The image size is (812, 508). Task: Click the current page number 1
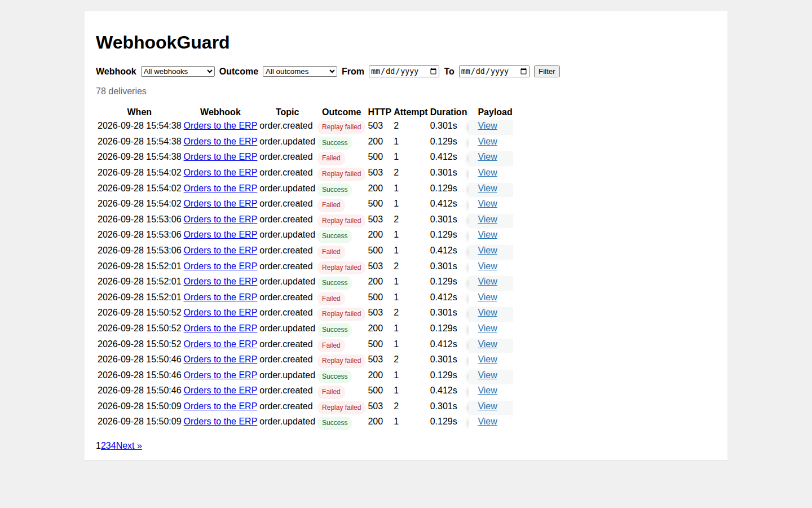click(x=98, y=445)
